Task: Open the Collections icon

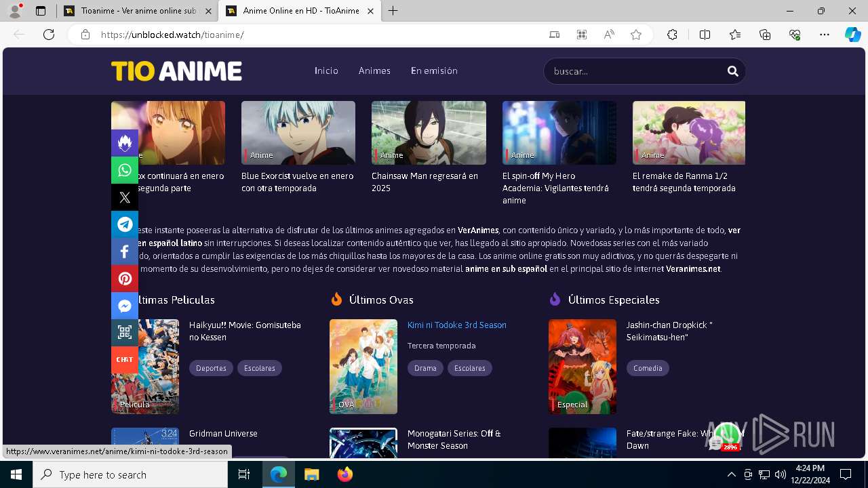Action: click(765, 35)
